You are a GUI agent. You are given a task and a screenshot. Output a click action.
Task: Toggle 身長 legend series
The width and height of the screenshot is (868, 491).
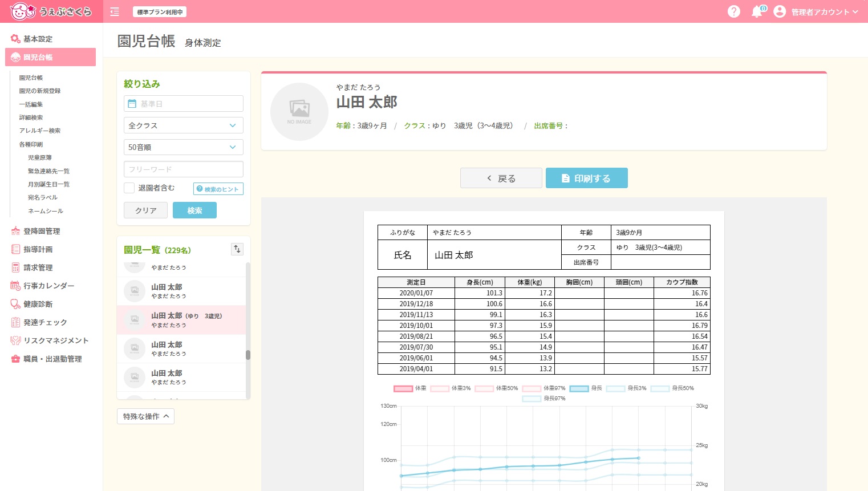pos(586,388)
